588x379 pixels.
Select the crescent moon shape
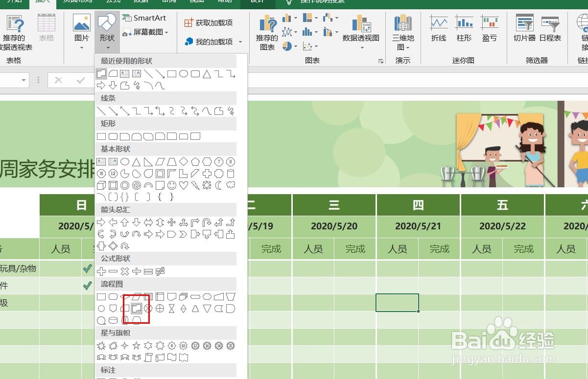pyautogui.click(x=219, y=185)
